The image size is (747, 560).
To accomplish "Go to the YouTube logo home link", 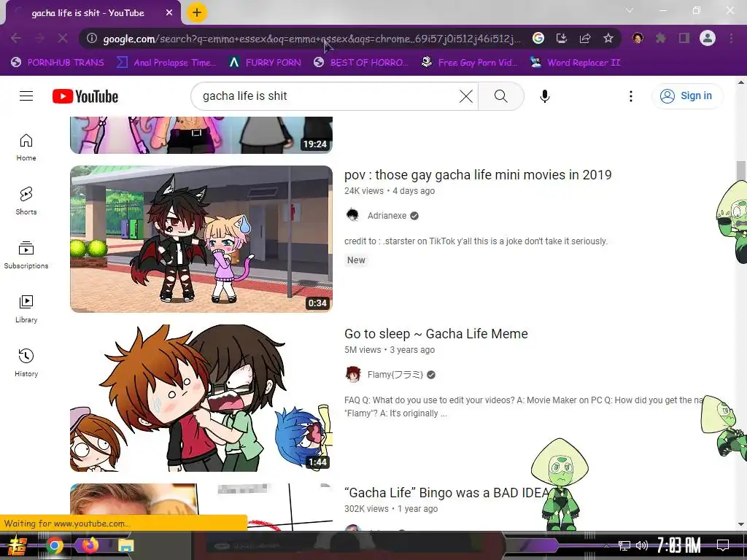I will tap(85, 97).
